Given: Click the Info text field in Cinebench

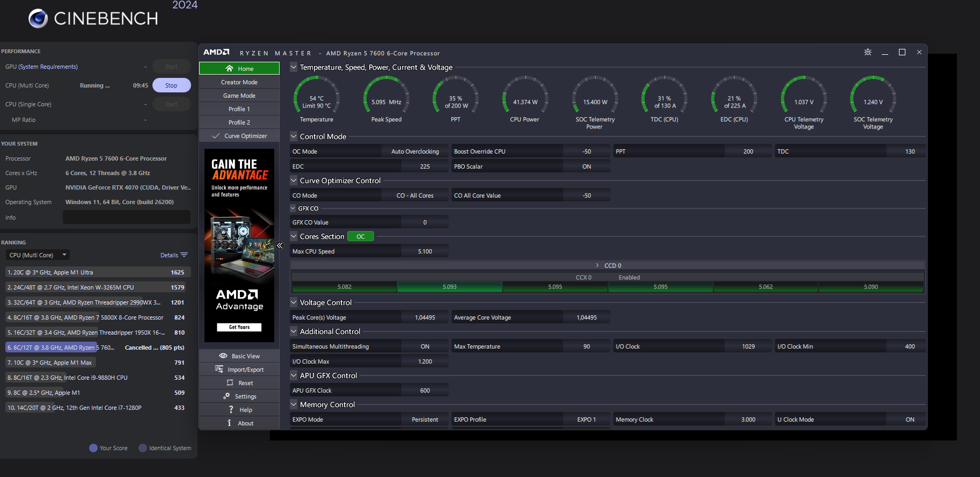Looking at the screenshot, I should click(127, 217).
